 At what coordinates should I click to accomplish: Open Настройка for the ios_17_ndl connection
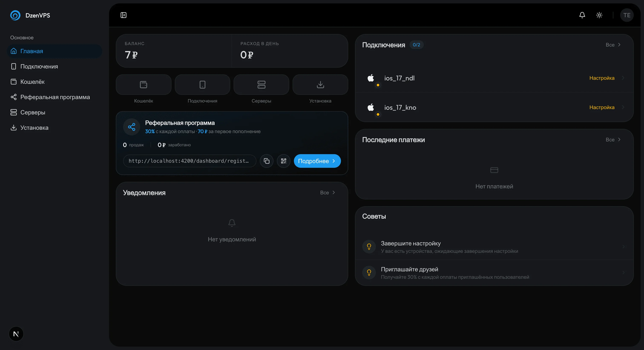[602, 78]
